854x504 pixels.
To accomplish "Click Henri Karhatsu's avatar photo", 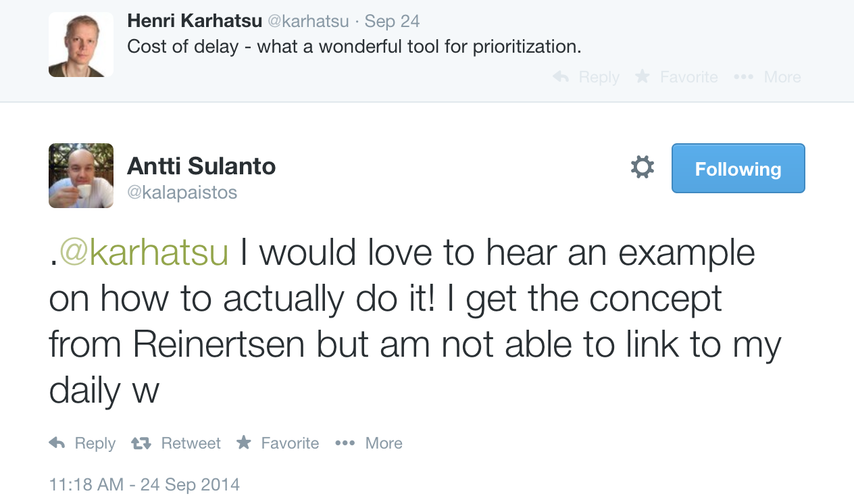I will [81, 45].
